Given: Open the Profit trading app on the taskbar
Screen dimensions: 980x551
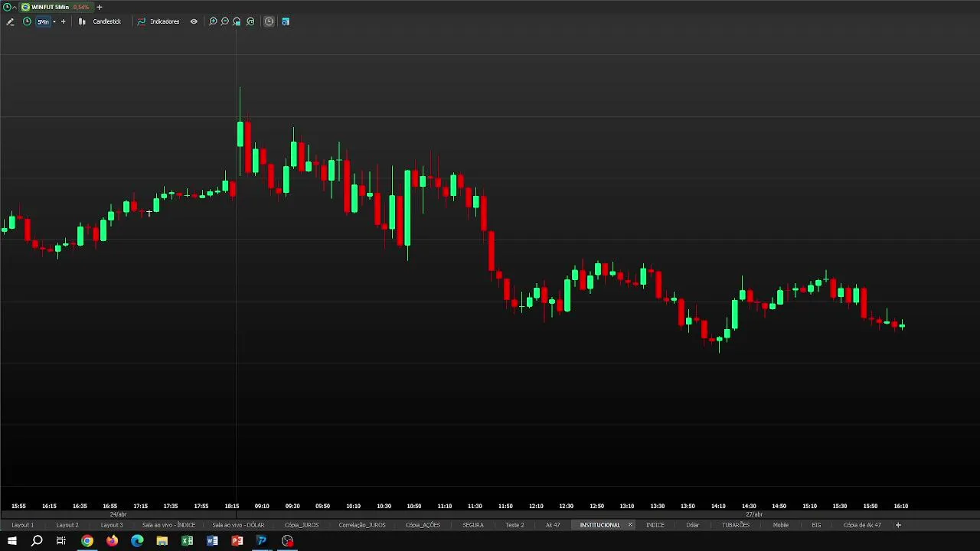Looking at the screenshot, I should (x=262, y=541).
